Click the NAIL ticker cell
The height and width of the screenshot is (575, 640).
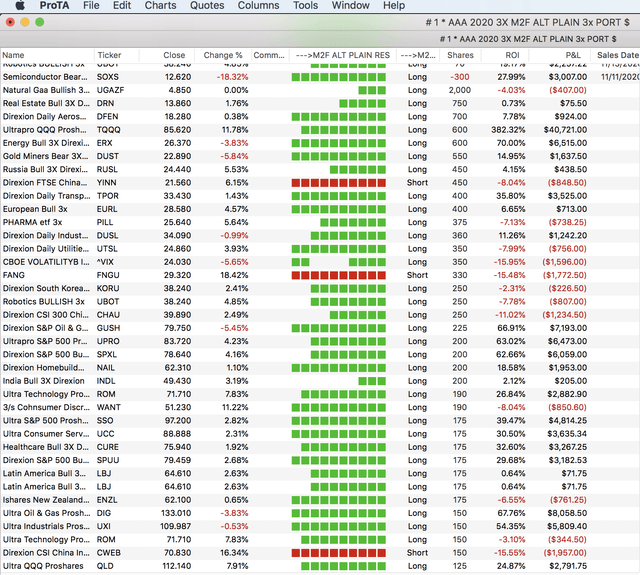click(x=106, y=368)
